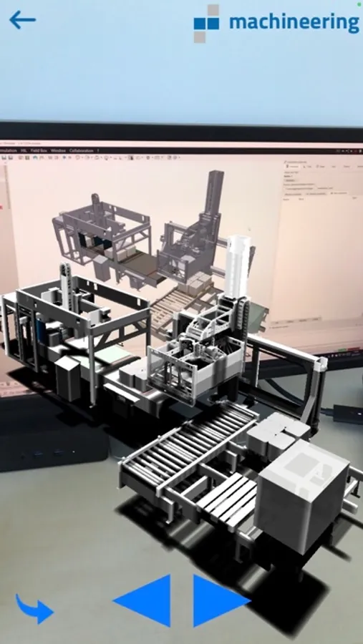Tap the back arrow icon

pyautogui.click(x=22, y=20)
